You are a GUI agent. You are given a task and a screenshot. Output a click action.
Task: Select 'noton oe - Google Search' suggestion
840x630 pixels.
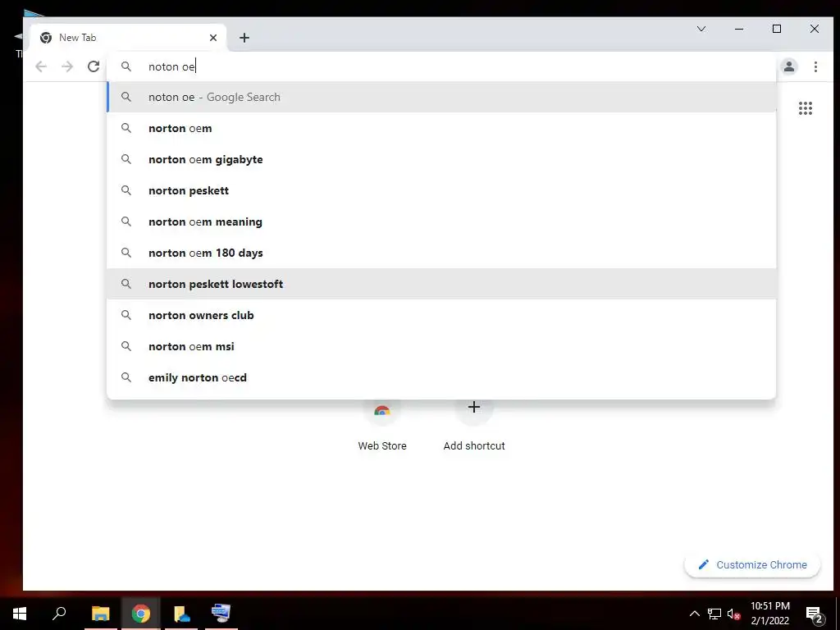tap(441, 97)
